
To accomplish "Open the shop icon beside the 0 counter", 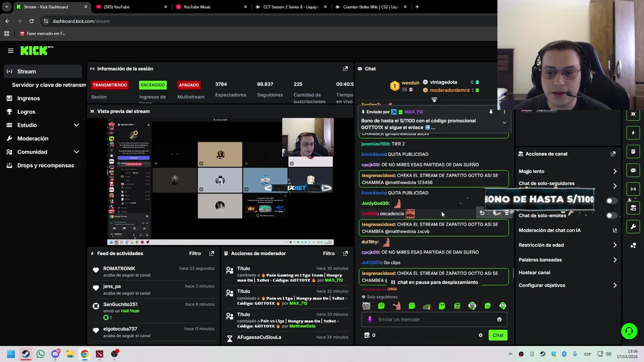I will (367, 335).
